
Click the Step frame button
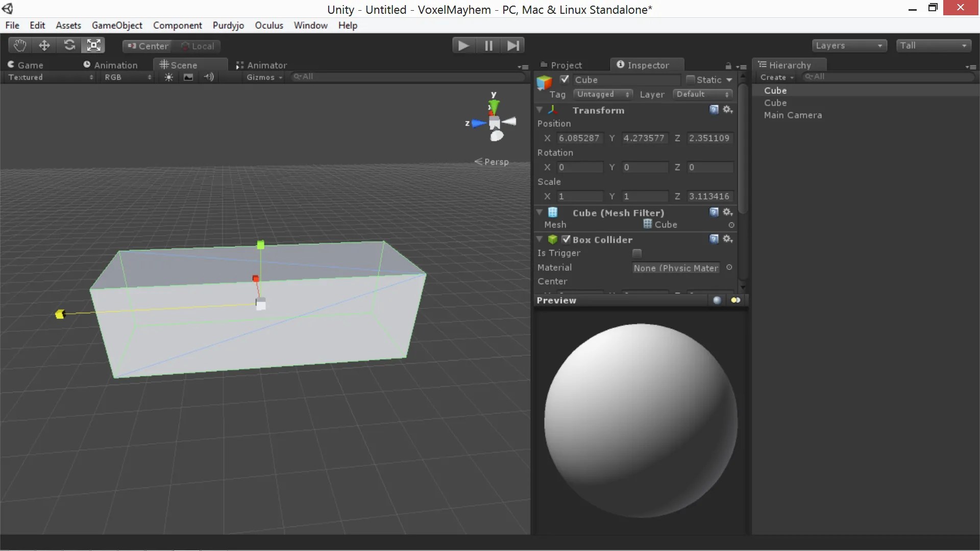[513, 46]
